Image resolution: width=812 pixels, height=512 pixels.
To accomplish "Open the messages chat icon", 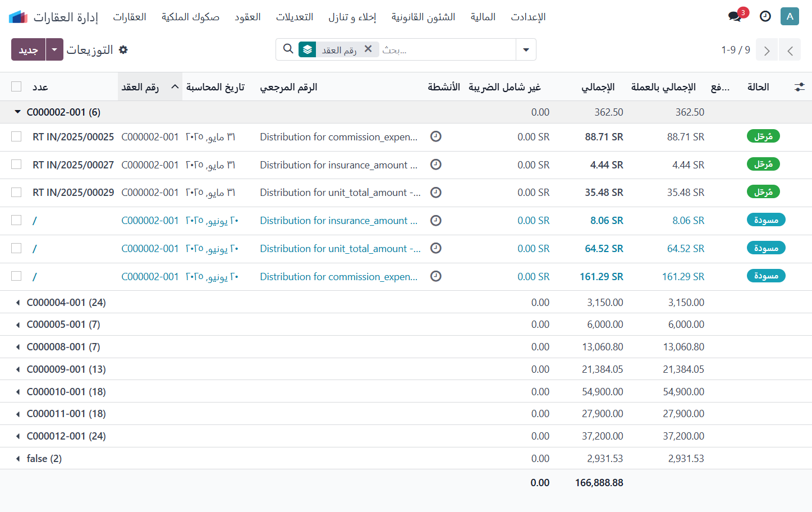I will tap(735, 16).
